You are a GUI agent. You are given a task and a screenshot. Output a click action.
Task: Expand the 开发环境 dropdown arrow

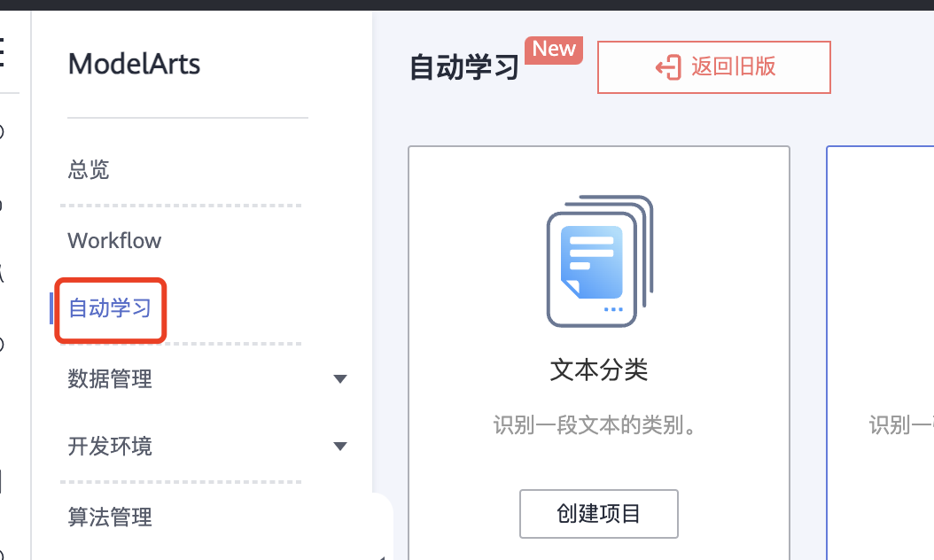pyautogui.click(x=340, y=447)
